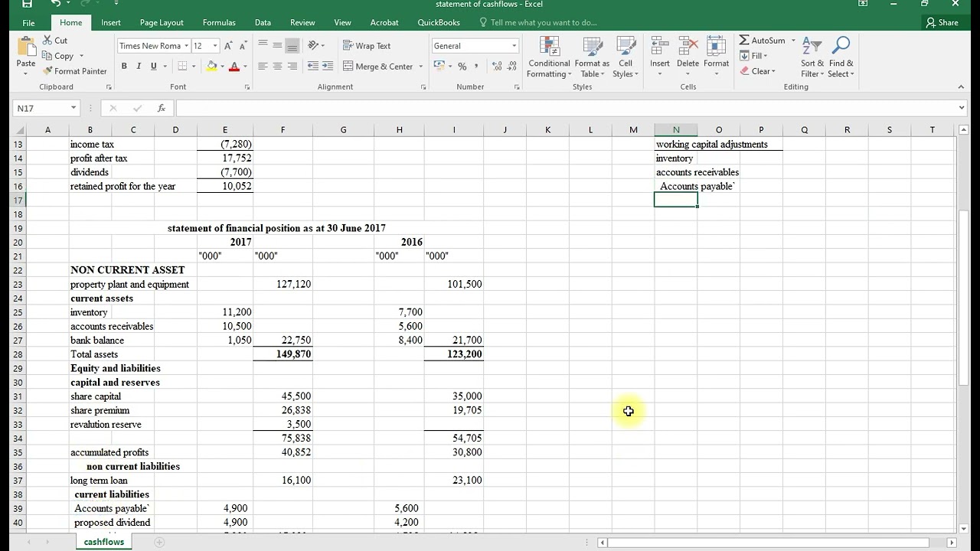Increase font size with large A

coord(228,46)
